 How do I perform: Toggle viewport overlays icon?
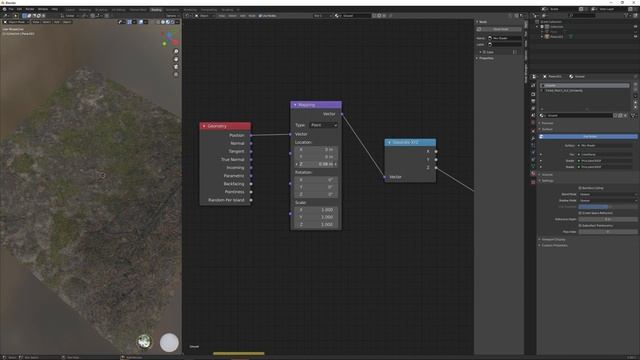tap(141, 22)
